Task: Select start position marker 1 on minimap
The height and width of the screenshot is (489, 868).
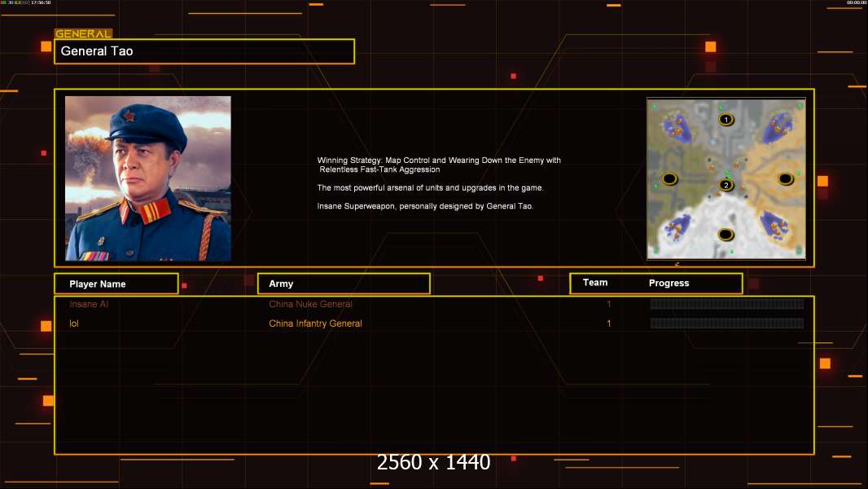Action: tap(726, 119)
